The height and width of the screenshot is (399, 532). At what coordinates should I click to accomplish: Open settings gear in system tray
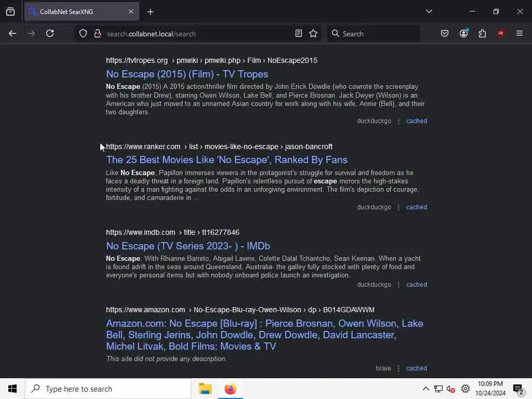point(465,389)
